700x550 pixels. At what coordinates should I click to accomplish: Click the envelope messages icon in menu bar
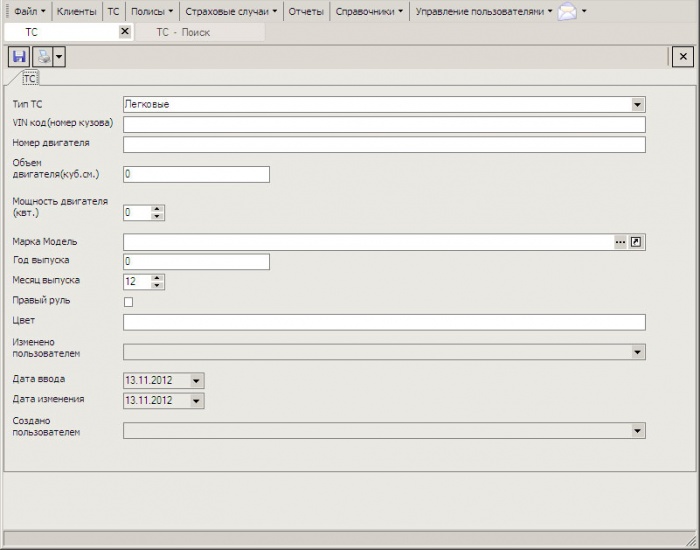pyautogui.click(x=567, y=12)
